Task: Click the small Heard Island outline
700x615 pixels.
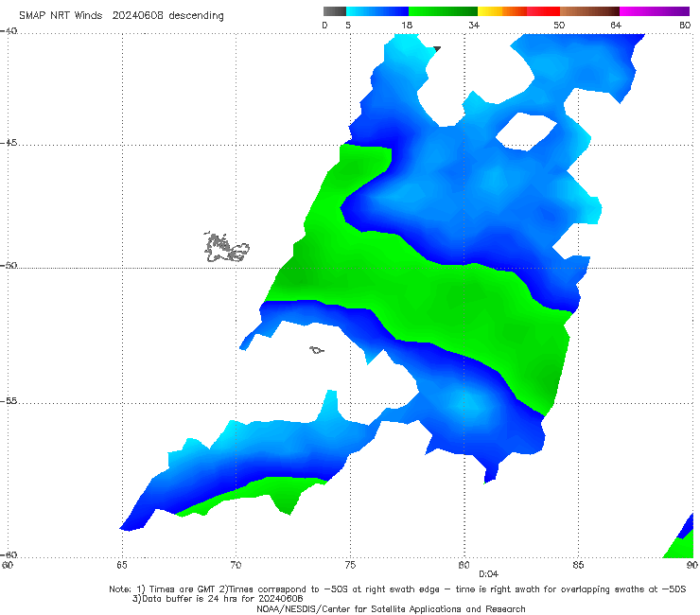Action: coord(317,350)
